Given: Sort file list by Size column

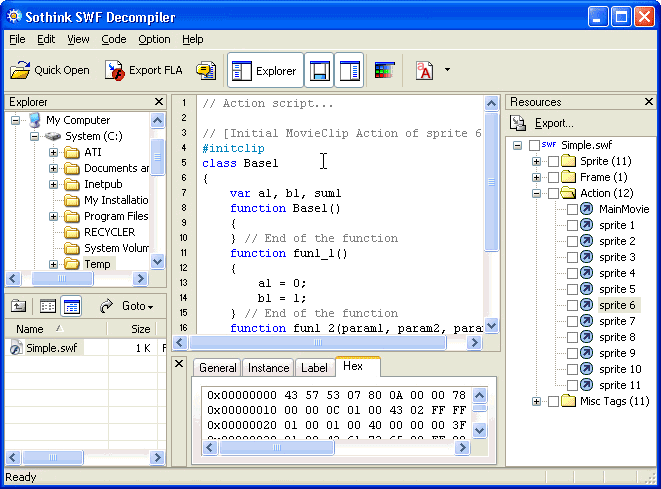Looking at the screenshot, I should point(132,329).
